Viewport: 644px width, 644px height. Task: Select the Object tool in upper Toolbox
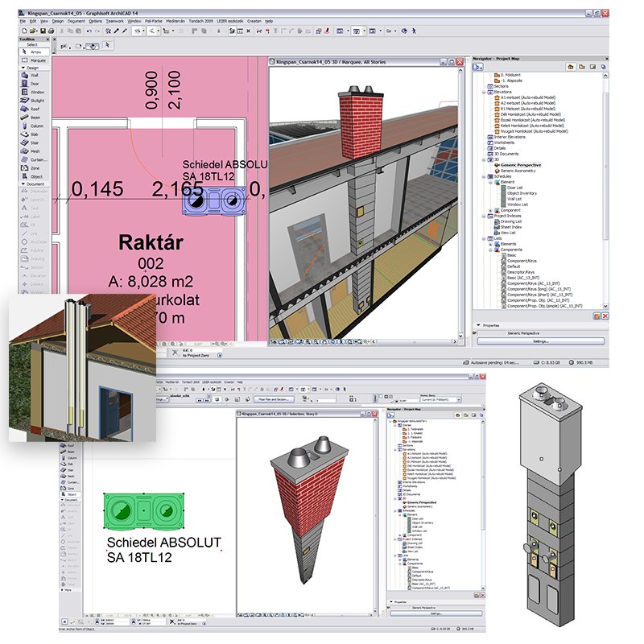tap(34, 176)
